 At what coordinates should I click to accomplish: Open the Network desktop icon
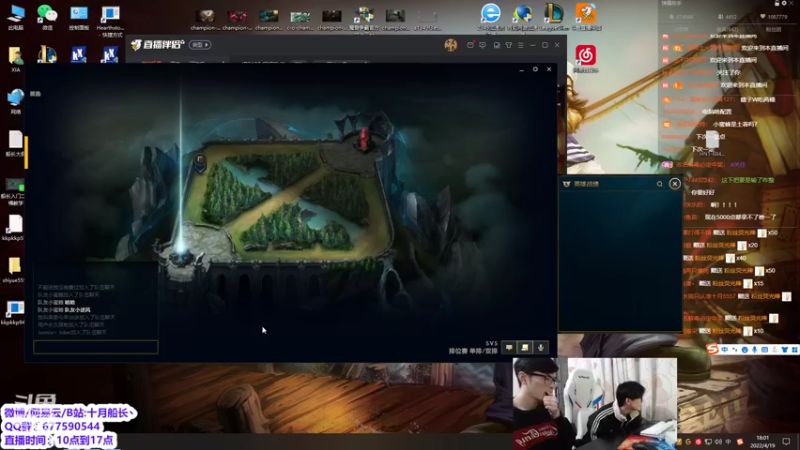(15, 101)
